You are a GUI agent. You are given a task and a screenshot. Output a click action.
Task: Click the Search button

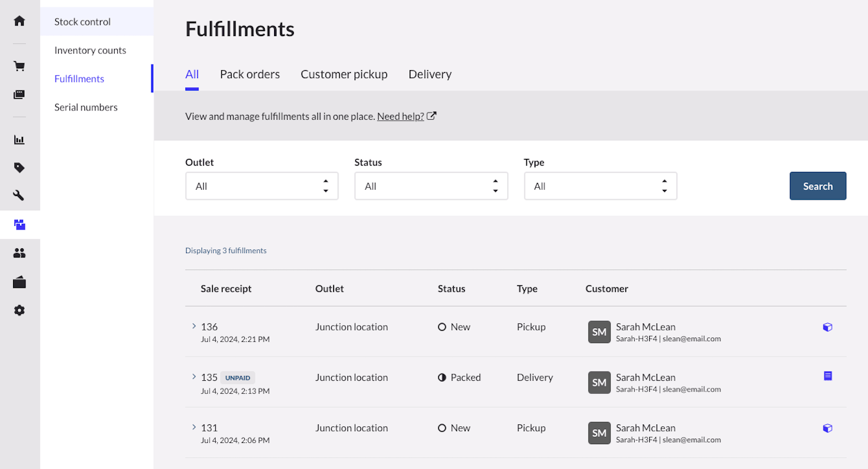click(x=818, y=185)
